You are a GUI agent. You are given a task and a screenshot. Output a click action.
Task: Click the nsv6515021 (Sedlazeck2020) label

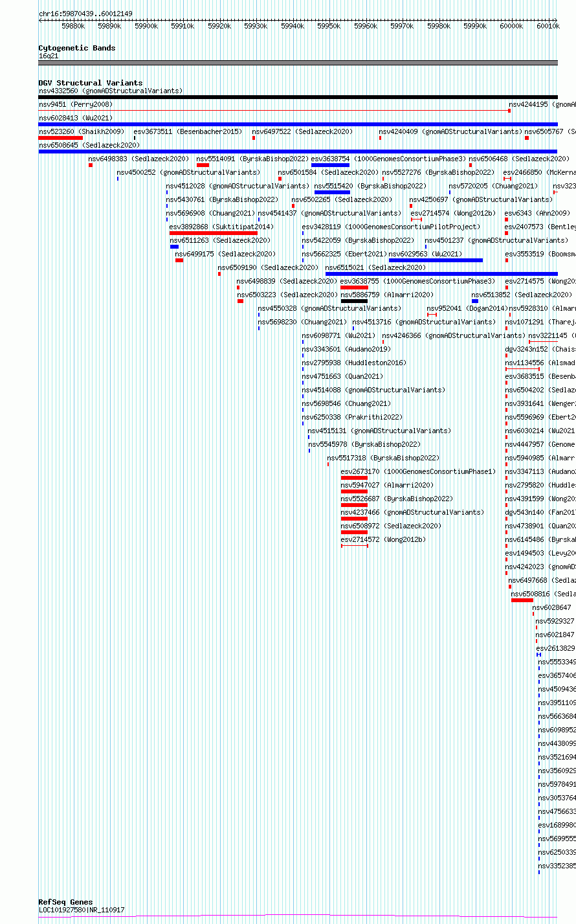click(x=375, y=267)
